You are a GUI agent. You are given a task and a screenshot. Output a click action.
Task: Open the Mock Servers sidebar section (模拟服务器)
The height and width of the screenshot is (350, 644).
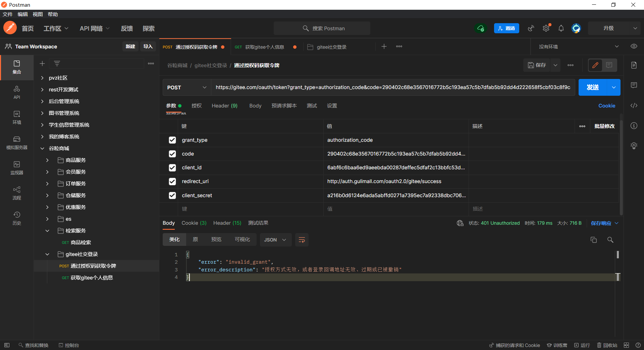(17, 143)
